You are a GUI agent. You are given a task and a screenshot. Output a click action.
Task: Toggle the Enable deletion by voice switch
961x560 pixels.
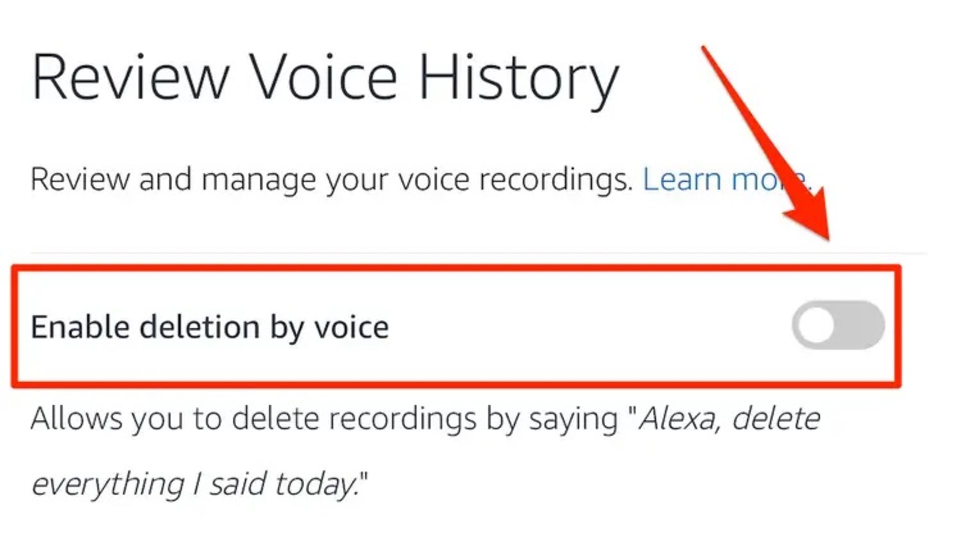click(838, 325)
